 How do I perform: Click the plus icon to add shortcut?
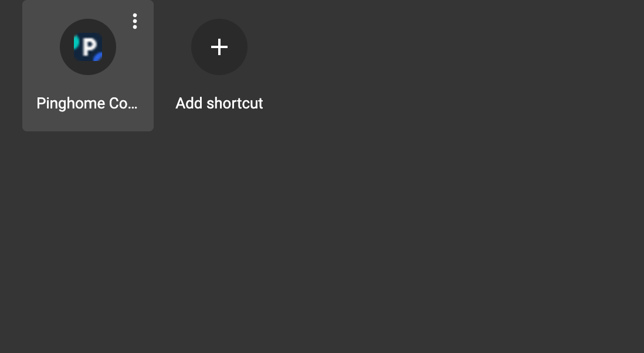[219, 47]
